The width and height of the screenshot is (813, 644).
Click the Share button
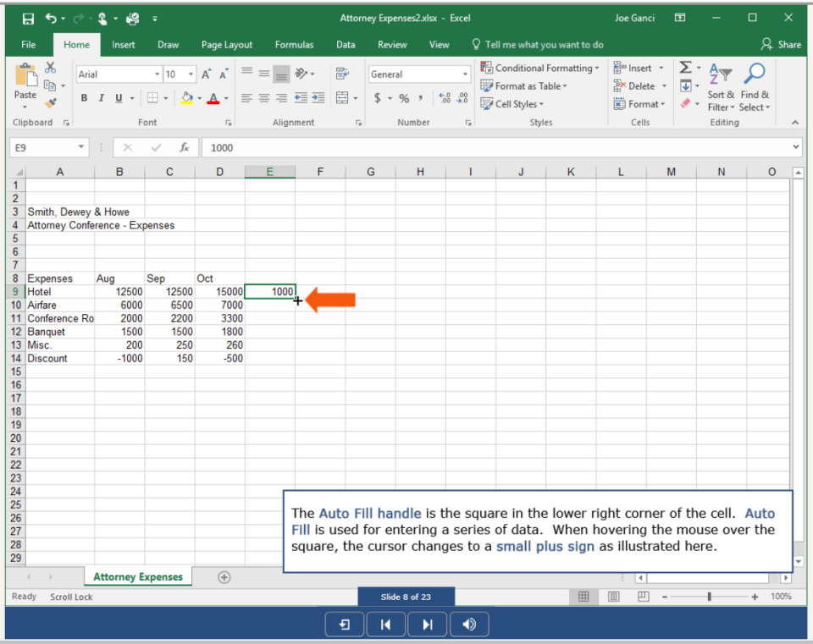tap(781, 45)
